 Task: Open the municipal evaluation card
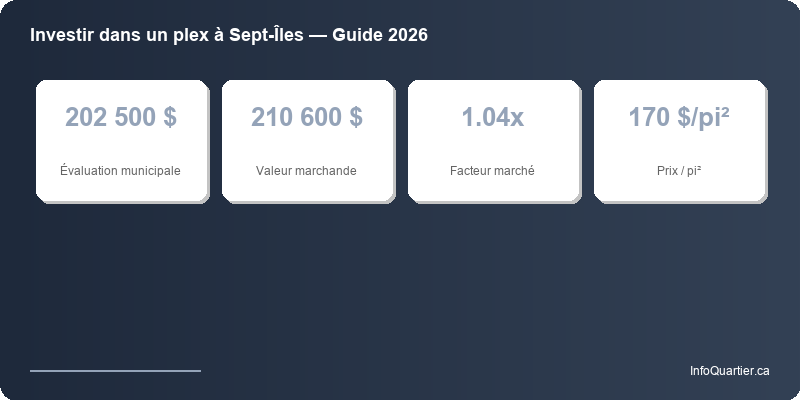point(121,141)
